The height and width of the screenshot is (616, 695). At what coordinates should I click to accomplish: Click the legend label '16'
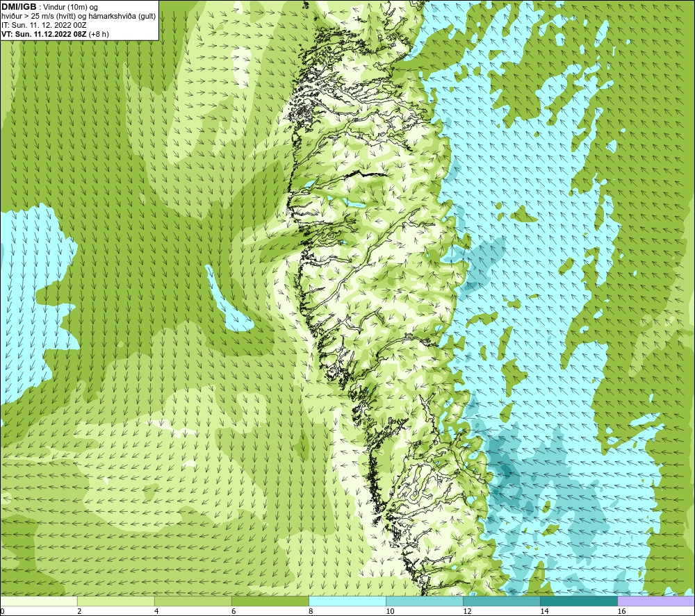621,612
